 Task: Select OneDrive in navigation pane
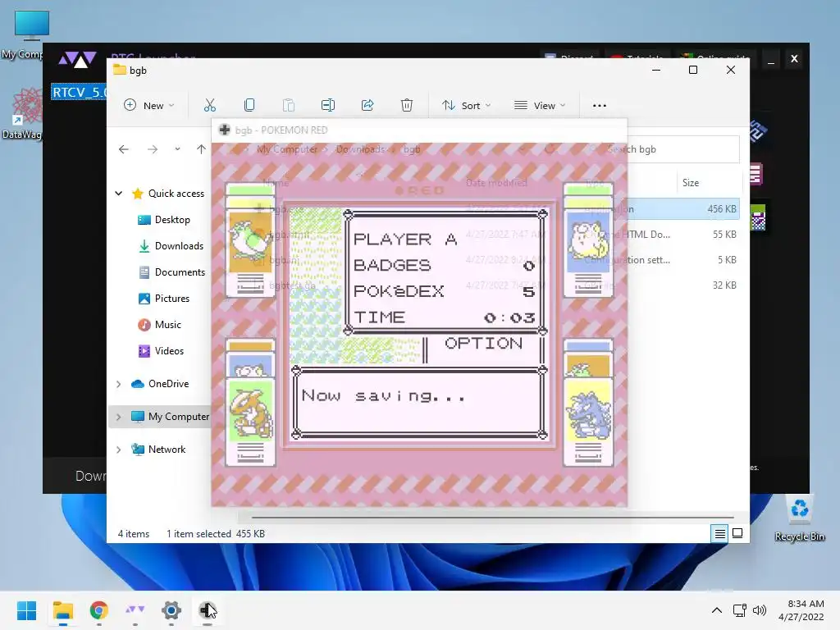point(160,384)
